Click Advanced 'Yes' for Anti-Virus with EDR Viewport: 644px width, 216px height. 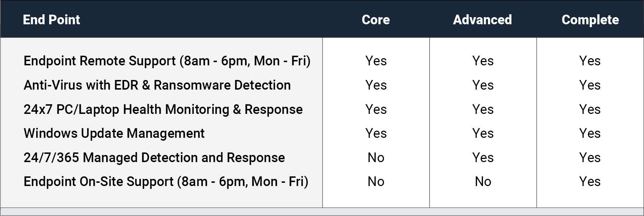(x=483, y=85)
